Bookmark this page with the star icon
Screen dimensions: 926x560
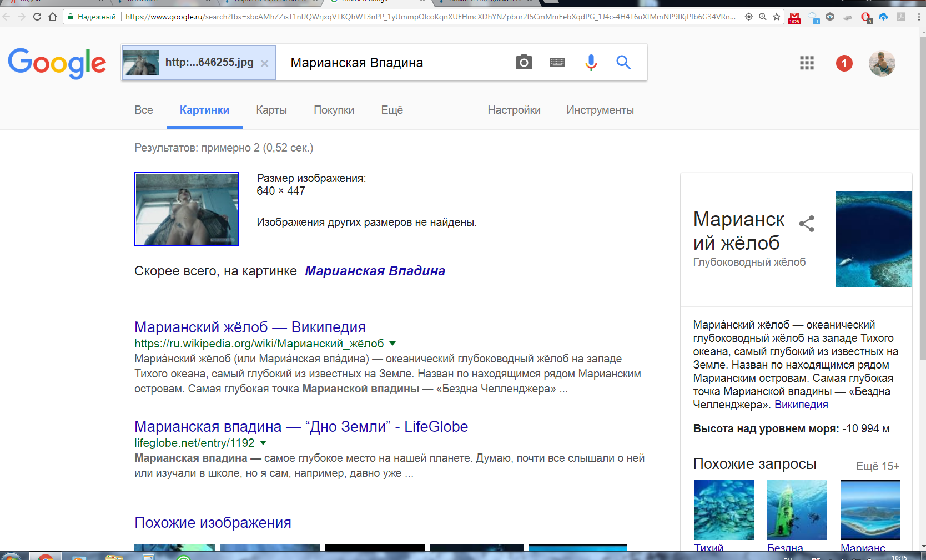(777, 17)
